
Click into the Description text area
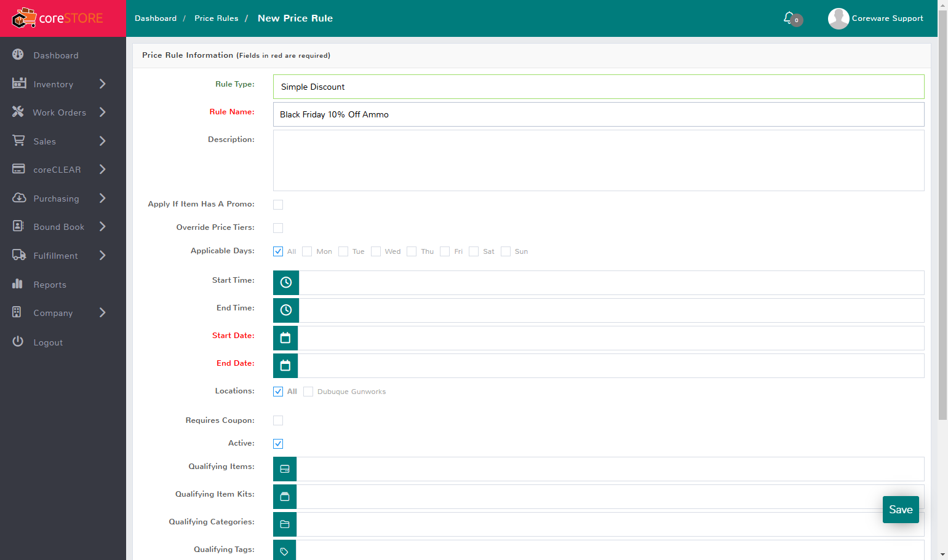(x=599, y=160)
